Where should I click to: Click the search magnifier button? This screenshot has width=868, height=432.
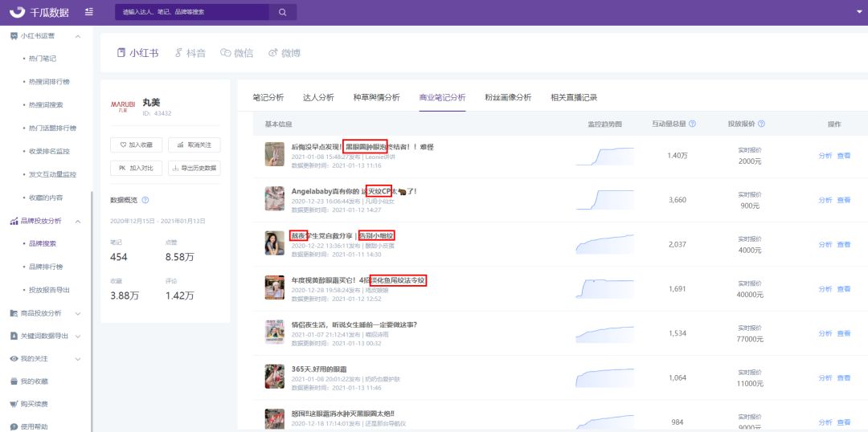click(282, 12)
